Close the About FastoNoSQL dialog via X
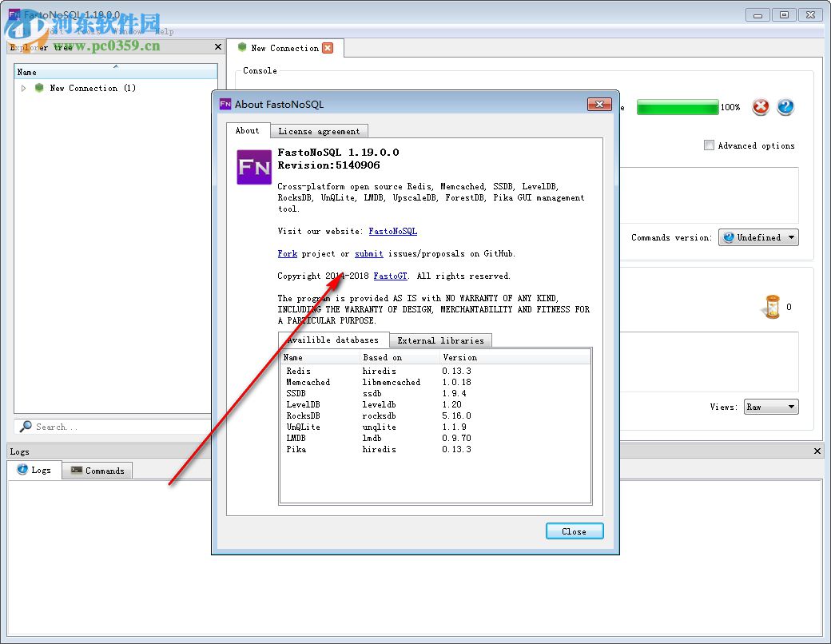This screenshot has height=644, width=831. (x=599, y=105)
